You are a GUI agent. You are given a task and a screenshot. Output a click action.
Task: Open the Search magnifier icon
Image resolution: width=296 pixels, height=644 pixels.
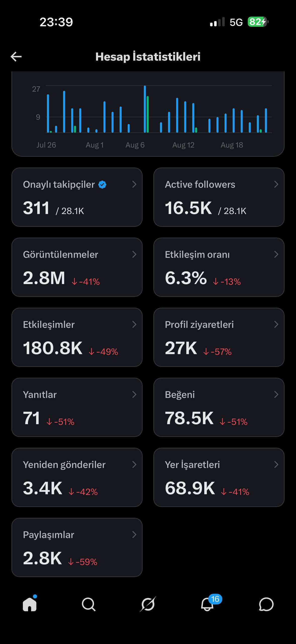(89, 604)
